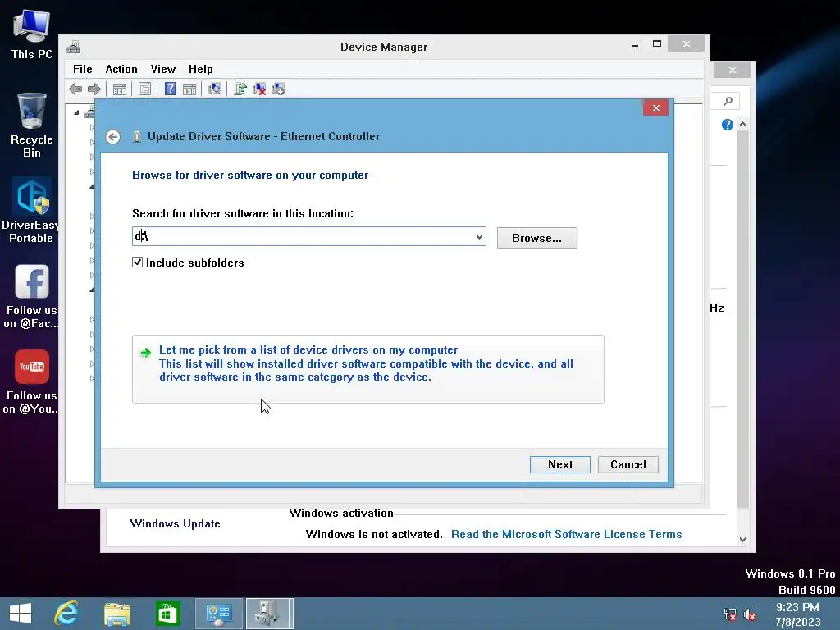This screenshot has height=630, width=840.
Task: Open 'Read the Microsoft Software License Terms' link
Action: coord(566,534)
